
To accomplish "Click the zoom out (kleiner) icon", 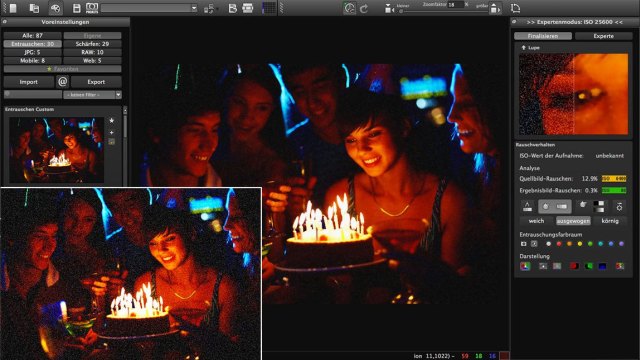I will point(389,8).
